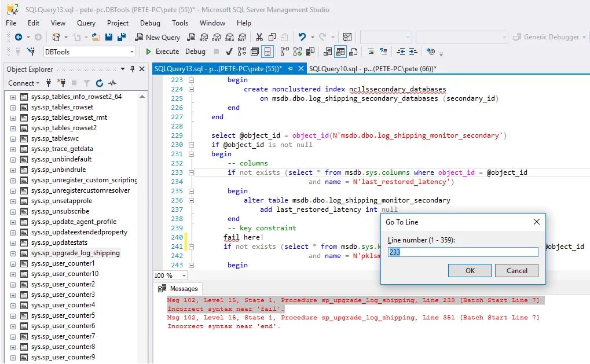The width and height of the screenshot is (590, 364).
Task: Click Cancel in Go To Line dialog
Action: [x=516, y=271]
